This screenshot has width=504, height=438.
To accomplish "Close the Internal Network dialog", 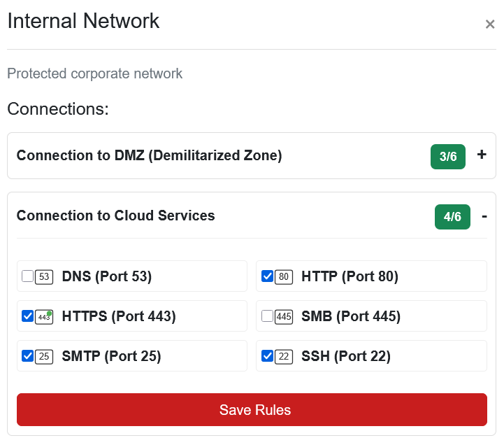I will pos(489,24).
